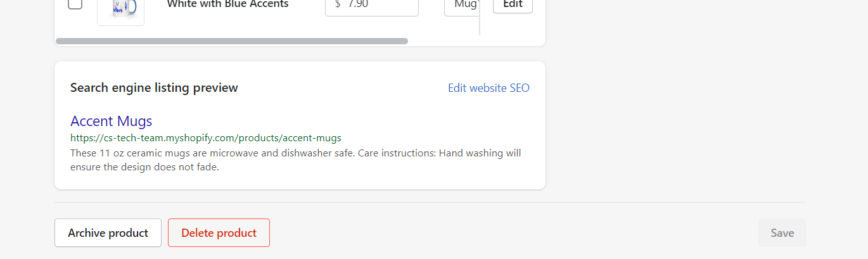
Task: Click the dollar sign in the price field
Action: [338, 4]
